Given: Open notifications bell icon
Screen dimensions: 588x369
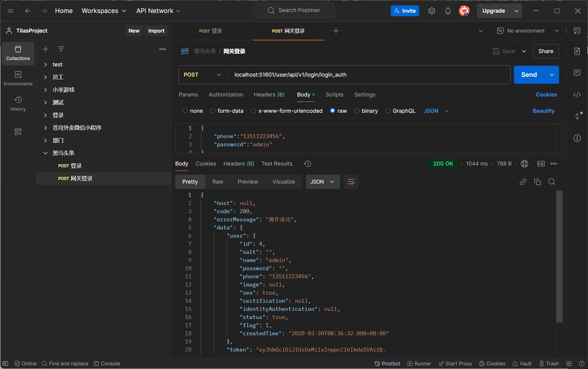Looking at the screenshot, I should (x=448, y=11).
